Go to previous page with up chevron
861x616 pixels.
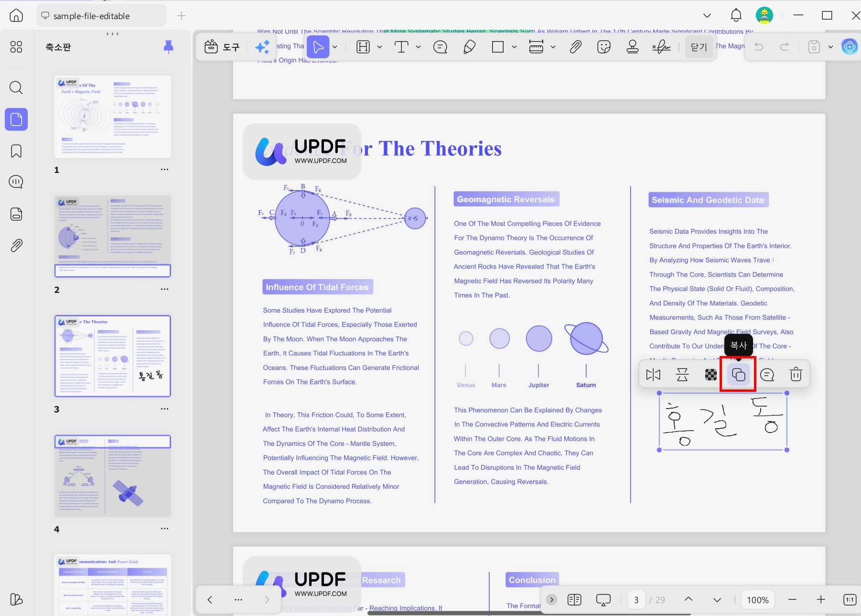[689, 599]
